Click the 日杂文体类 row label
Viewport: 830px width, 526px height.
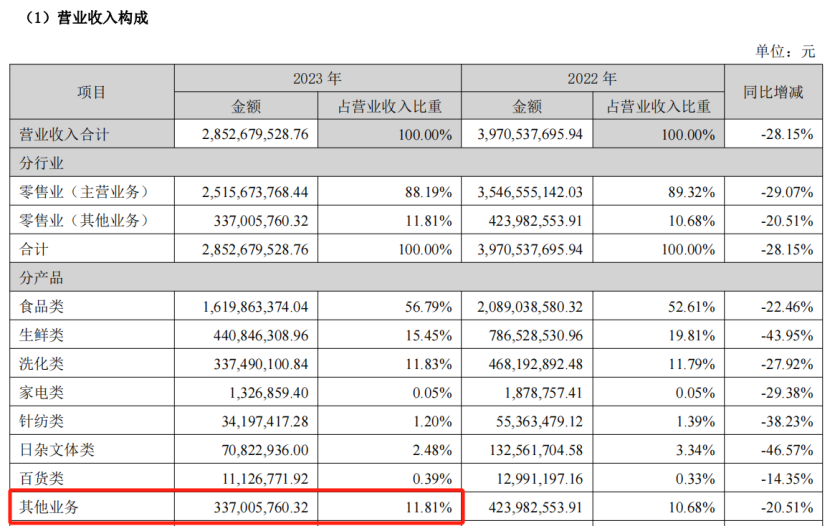pos(56,451)
